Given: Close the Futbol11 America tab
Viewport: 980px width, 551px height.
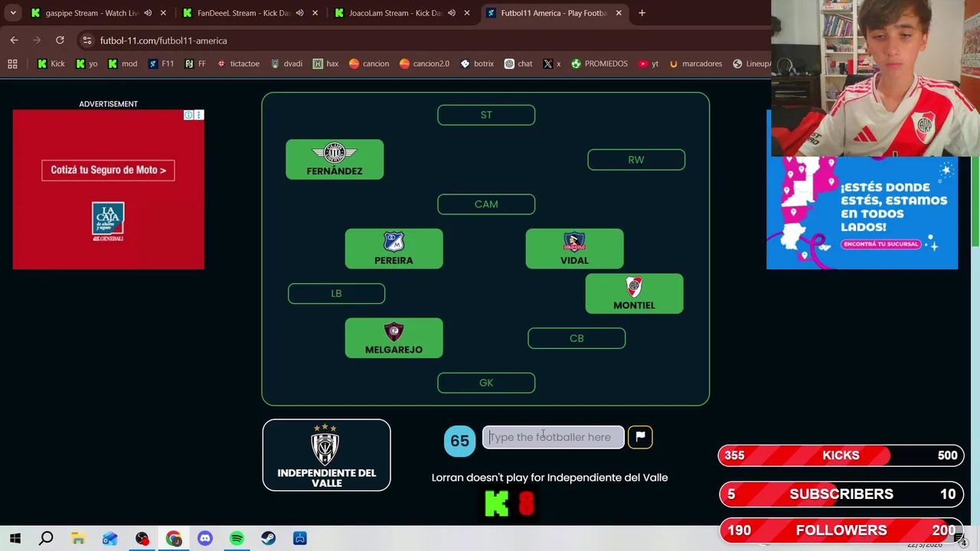Looking at the screenshot, I should coord(619,13).
